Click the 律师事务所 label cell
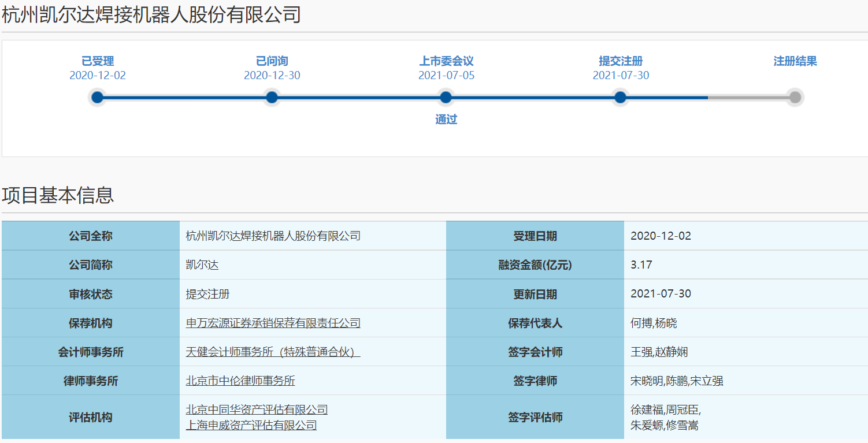Image resolution: width=868 pixels, height=443 pixels. (91, 380)
